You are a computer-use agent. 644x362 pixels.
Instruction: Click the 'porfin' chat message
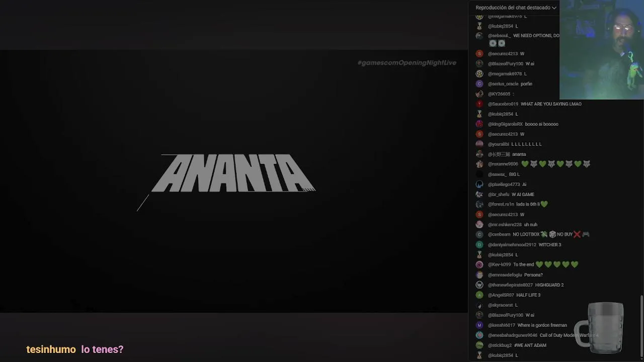coord(526,84)
